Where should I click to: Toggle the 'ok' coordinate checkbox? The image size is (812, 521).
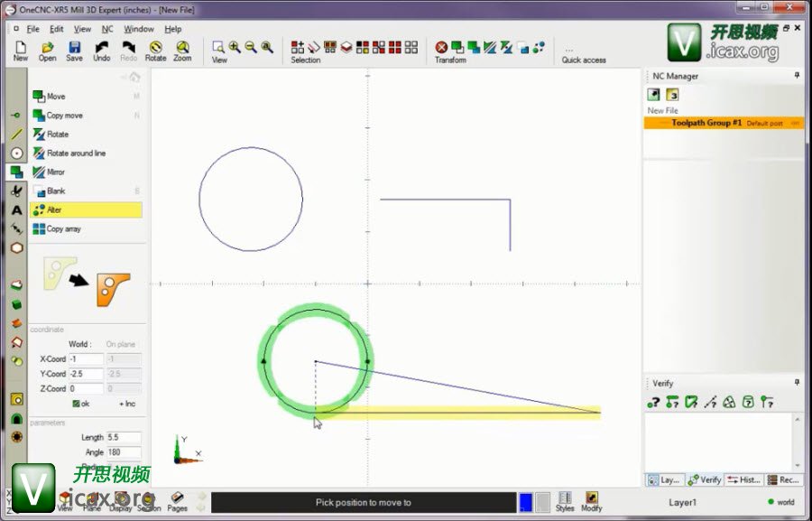click(x=77, y=404)
